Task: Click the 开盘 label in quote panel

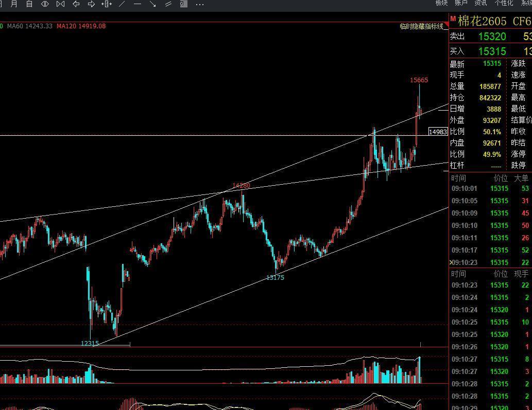Action: coord(519,86)
